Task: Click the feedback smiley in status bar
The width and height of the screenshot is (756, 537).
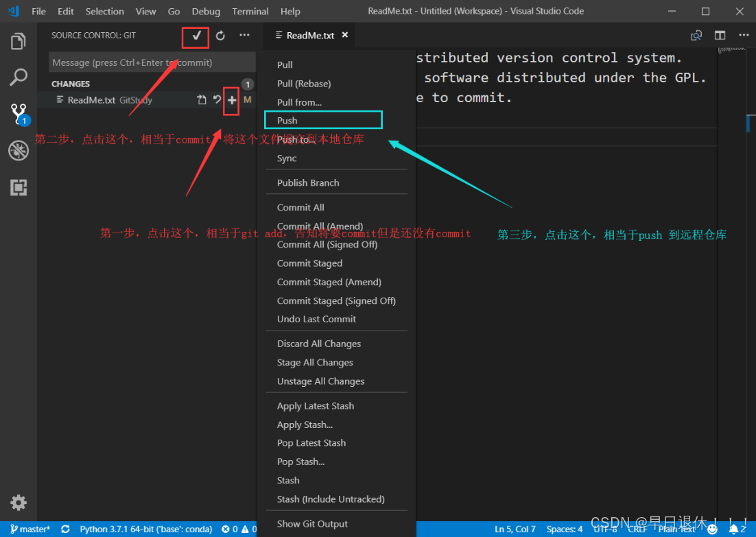Action: 712,529
